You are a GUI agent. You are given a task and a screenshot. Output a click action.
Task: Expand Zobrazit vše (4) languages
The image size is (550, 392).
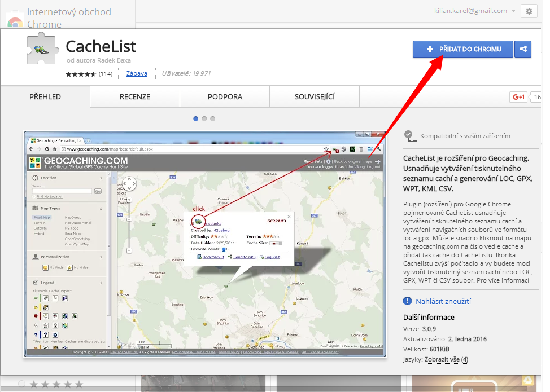coord(446,359)
